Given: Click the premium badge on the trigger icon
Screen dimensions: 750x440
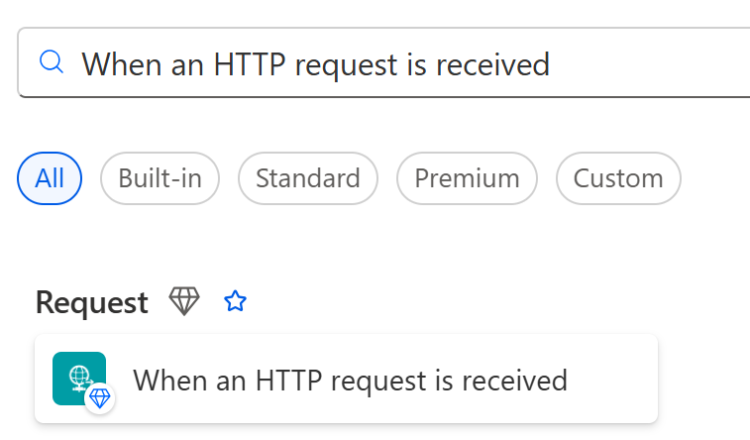Looking at the screenshot, I should tap(99, 398).
